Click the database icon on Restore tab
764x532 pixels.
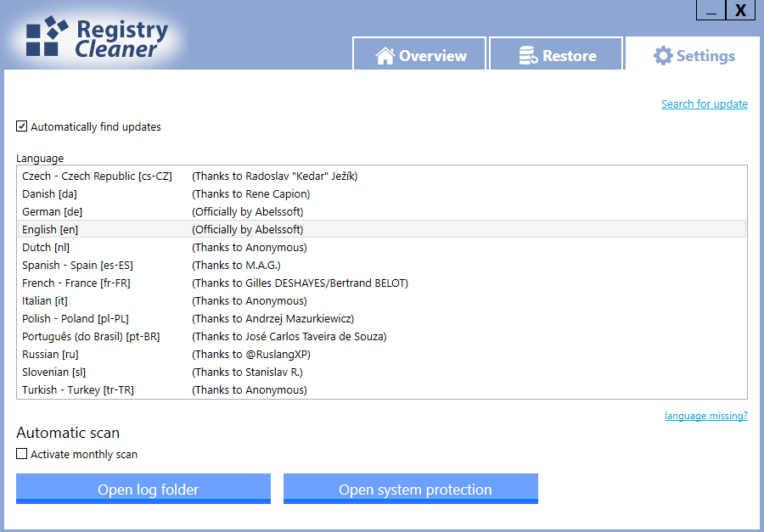[x=528, y=56]
